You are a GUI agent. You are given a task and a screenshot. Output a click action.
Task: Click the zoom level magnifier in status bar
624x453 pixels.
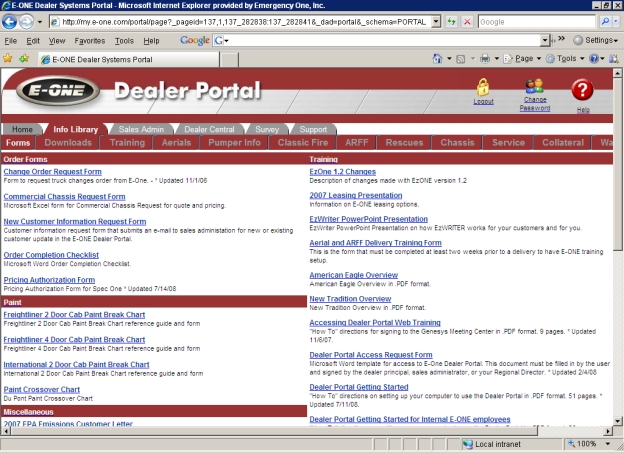[x=571, y=443]
